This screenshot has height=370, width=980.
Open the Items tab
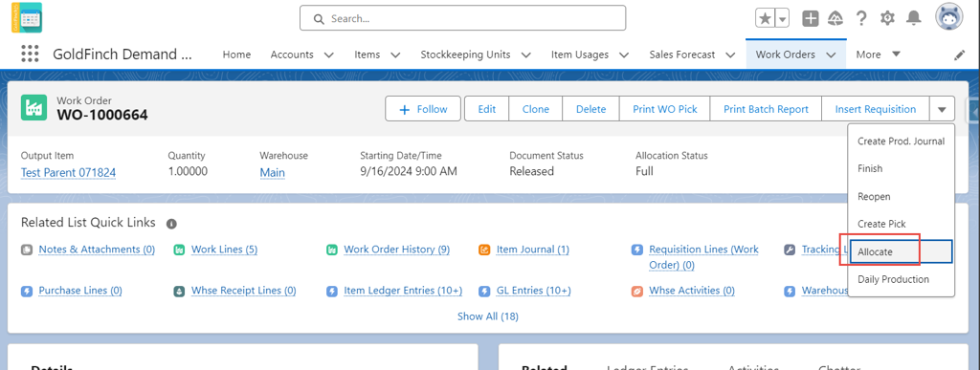coord(367,54)
